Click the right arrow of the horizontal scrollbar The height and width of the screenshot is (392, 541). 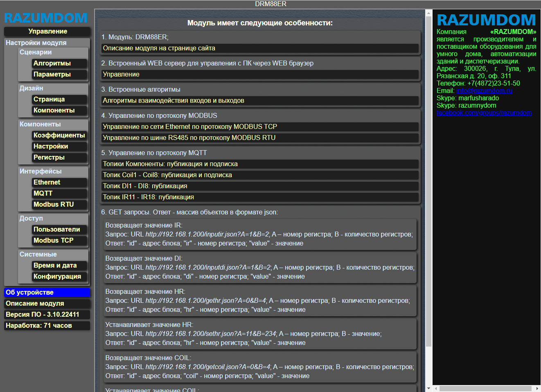coord(537,388)
